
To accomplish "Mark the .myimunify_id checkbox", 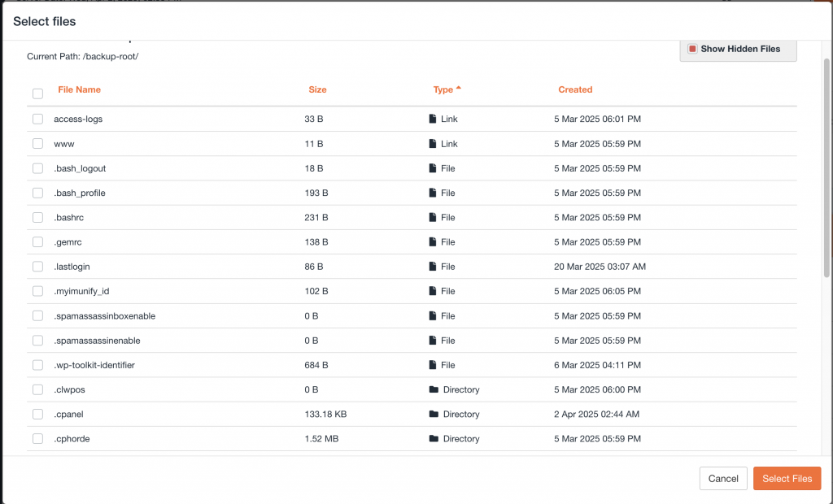I will (37, 291).
